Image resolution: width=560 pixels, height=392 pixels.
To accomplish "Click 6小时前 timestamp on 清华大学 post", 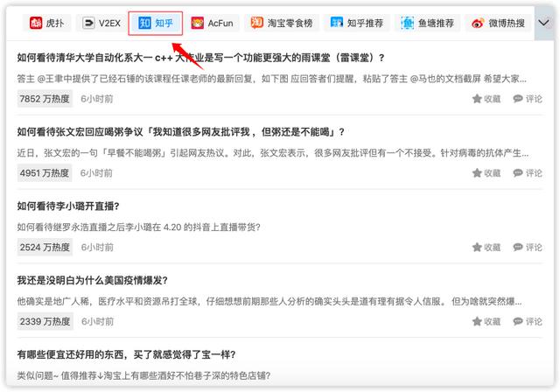I will pos(97,99).
